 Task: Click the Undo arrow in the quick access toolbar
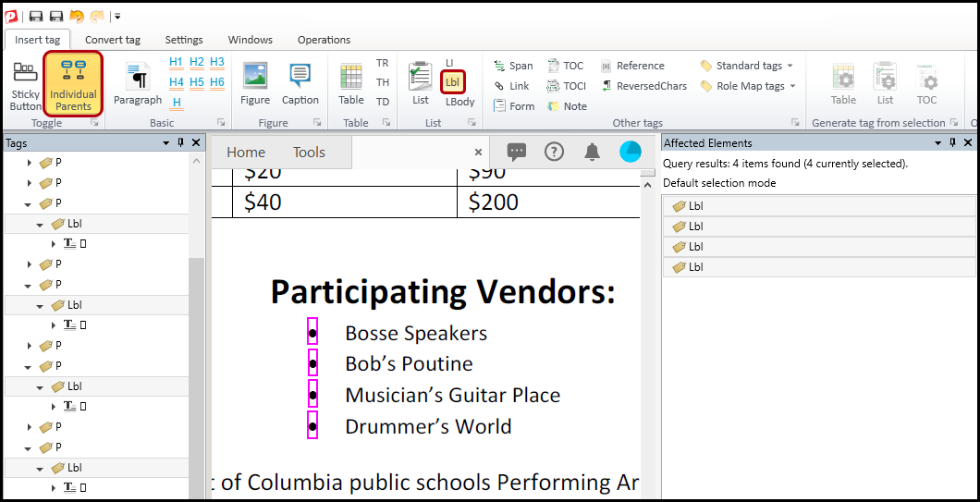pos(76,17)
